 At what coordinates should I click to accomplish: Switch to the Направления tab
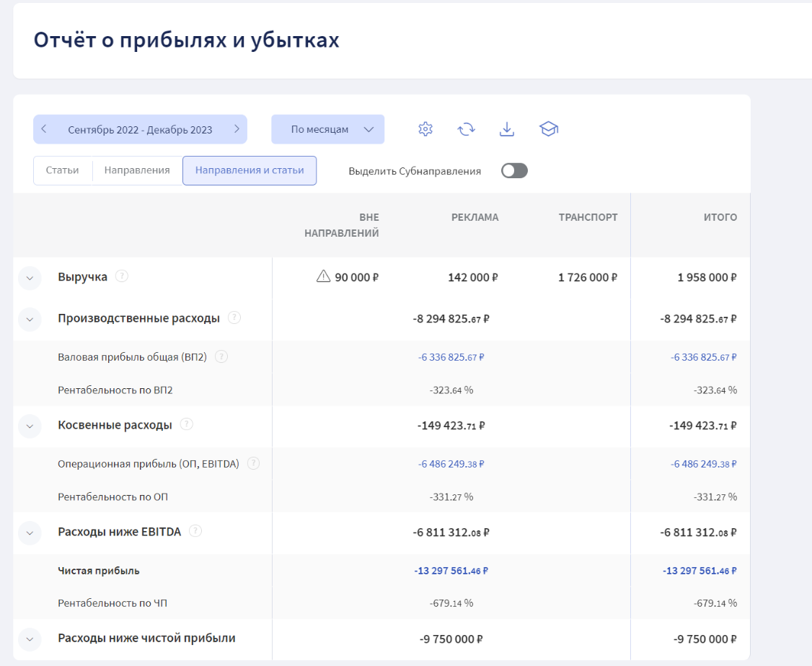pyautogui.click(x=137, y=171)
